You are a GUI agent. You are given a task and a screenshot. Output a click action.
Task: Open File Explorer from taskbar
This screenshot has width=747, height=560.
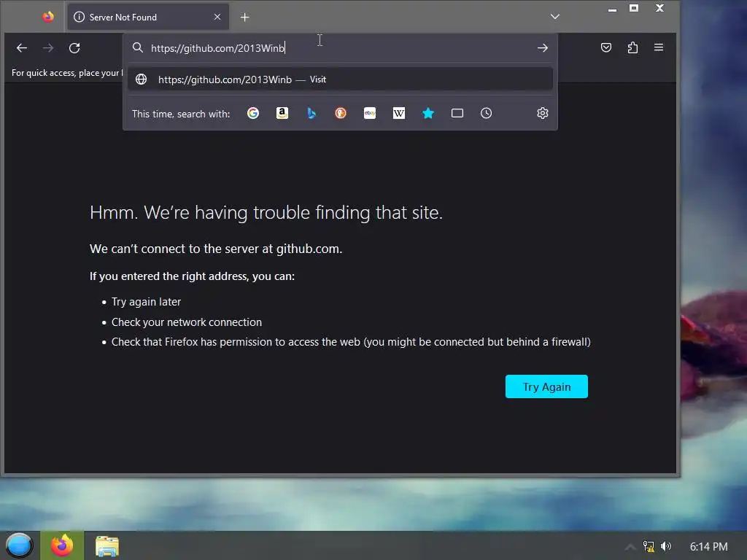107,545
